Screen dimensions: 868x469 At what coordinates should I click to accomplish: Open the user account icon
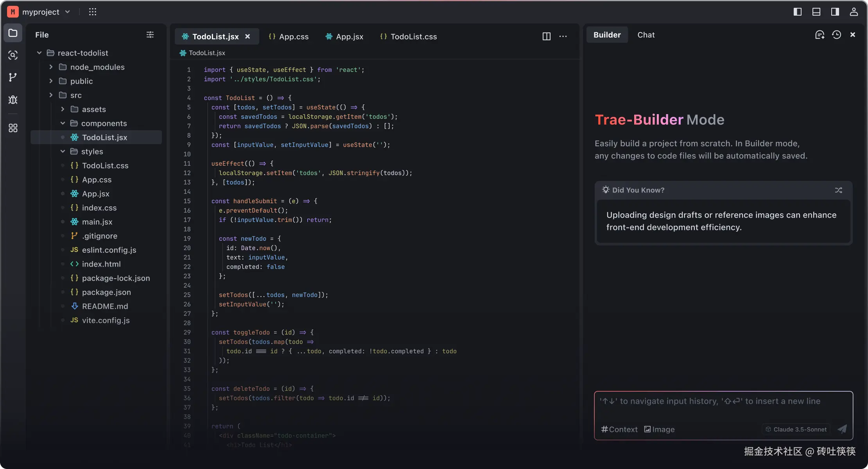coord(854,12)
